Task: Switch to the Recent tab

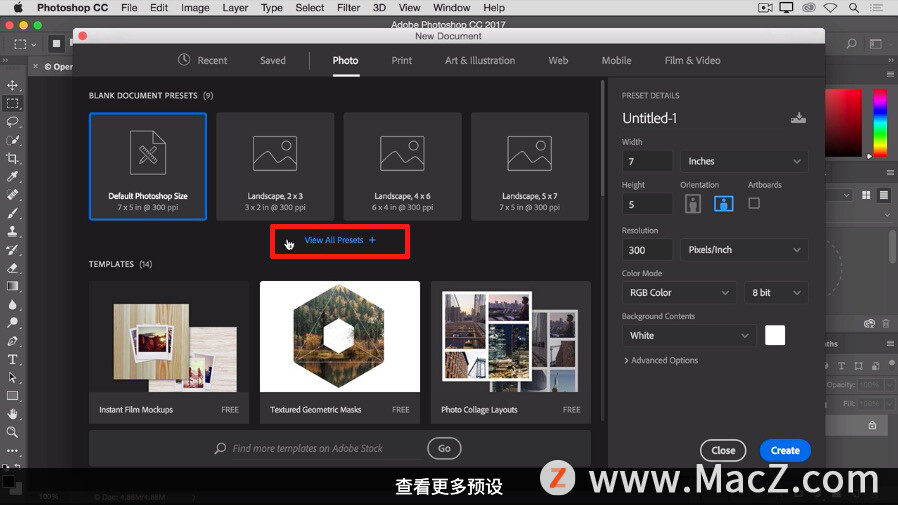Action: [x=203, y=60]
